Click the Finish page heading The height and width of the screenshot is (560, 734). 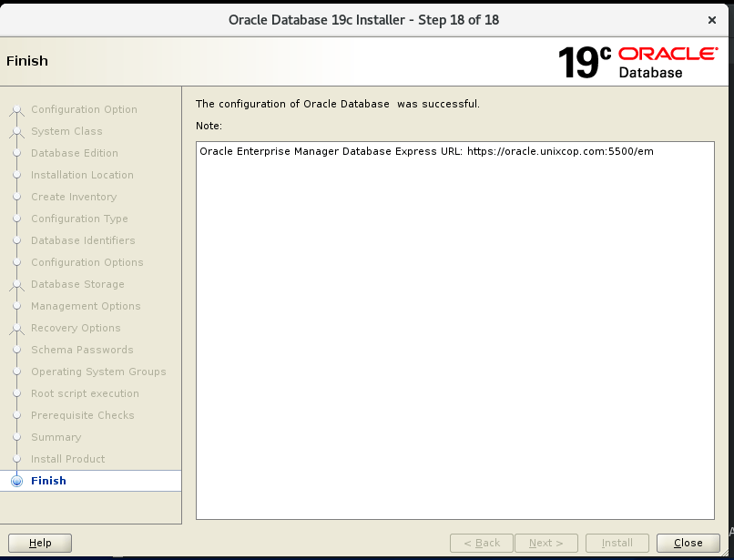(x=27, y=61)
